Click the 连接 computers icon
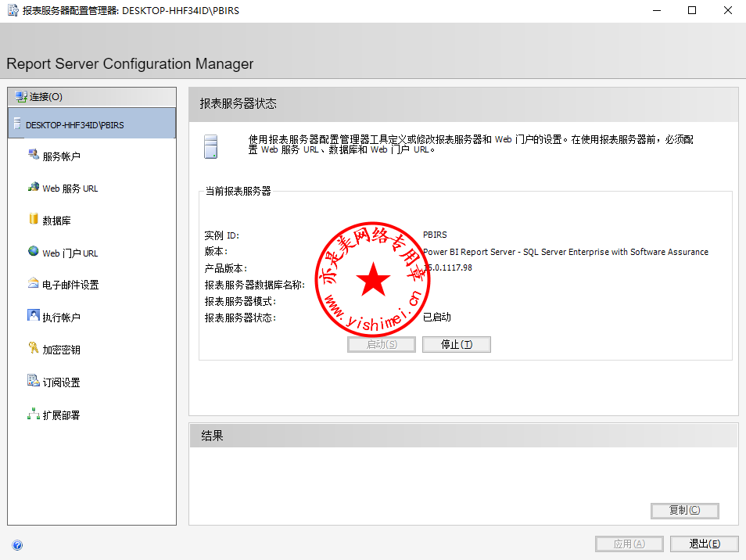The height and width of the screenshot is (560, 746). coord(21,96)
